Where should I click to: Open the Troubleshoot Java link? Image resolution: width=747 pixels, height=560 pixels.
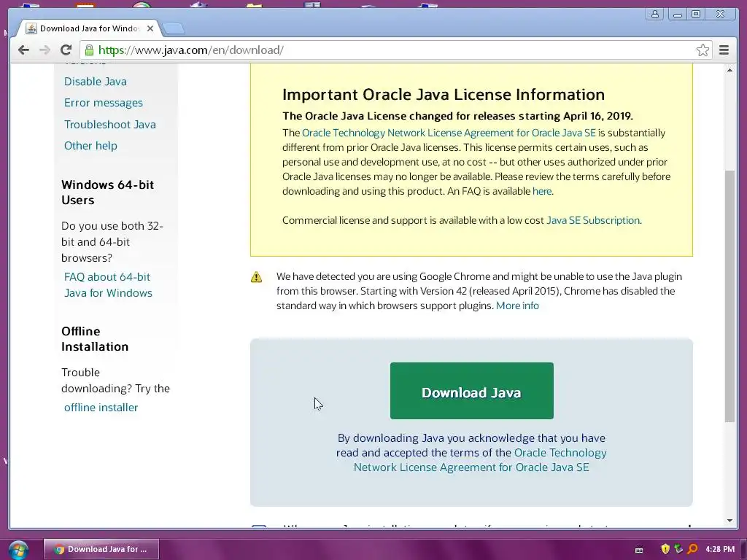click(110, 124)
